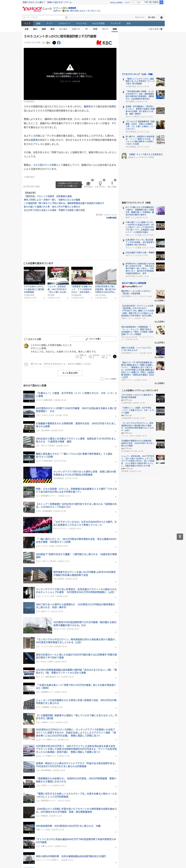Click 共感した reaction on first comment
The width and height of the screenshot is (186, 868).
click(81, 356)
